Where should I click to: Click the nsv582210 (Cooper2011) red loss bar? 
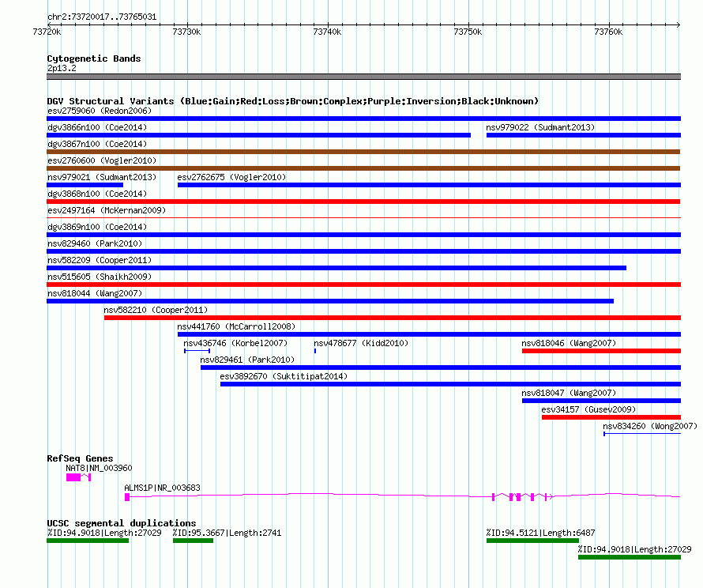tap(392, 318)
